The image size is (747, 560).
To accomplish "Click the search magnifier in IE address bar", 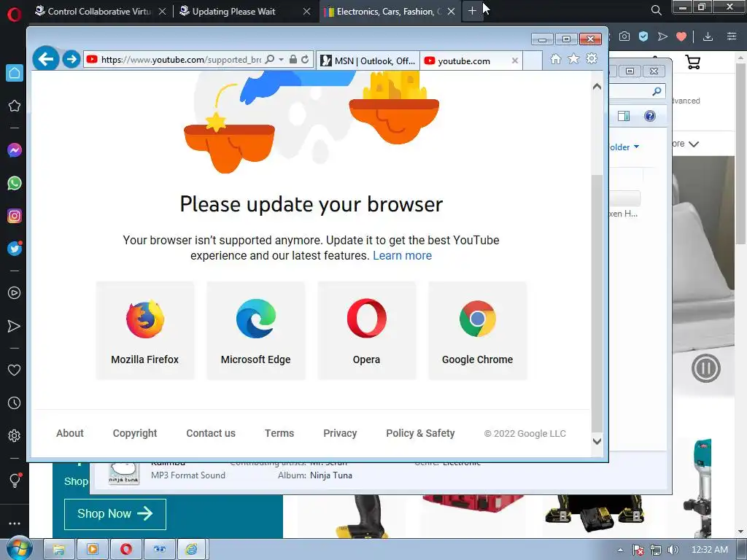I will pyautogui.click(x=270, y=60).
